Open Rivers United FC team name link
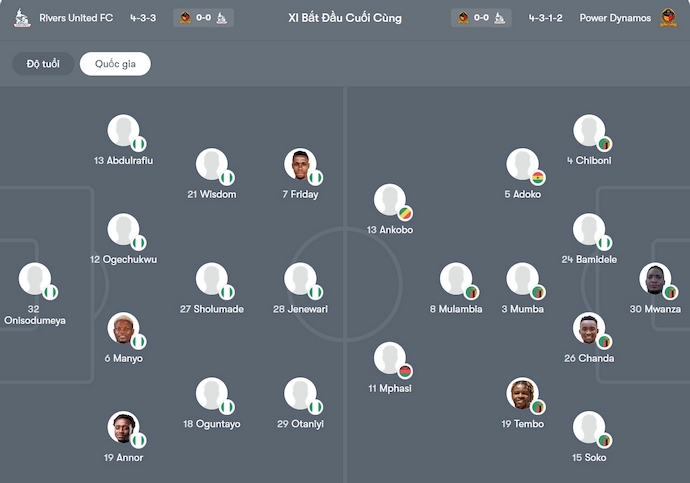Screen dimensions: 690x483 pos(76,18)
